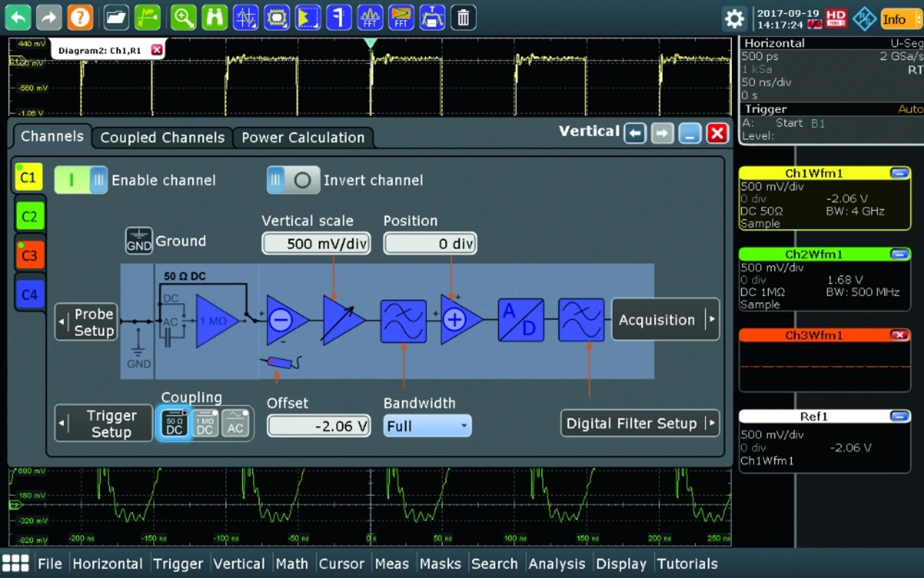
Task: Click the variable gain amplifier block
Action: [x=344, y=320]
